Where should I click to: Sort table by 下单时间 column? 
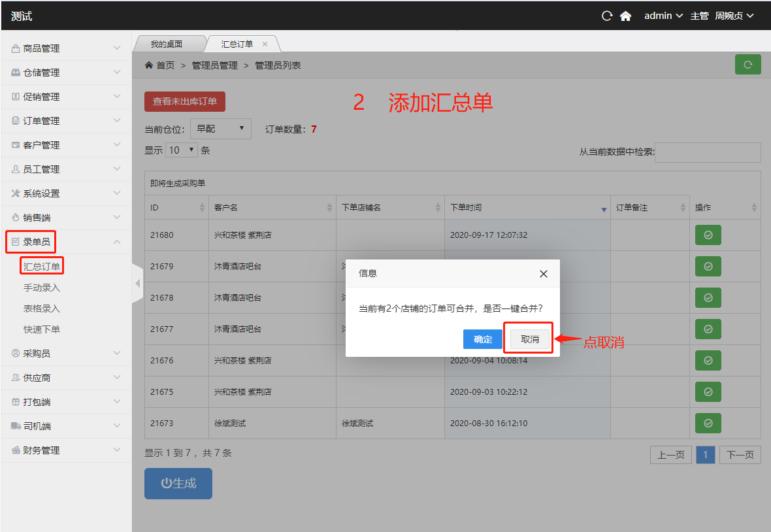pyautogui.click(x=527, y=208)
